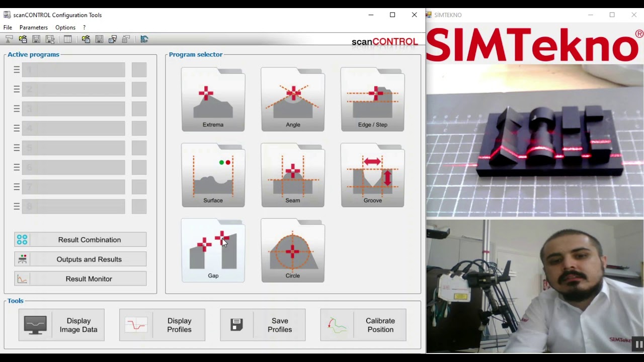Open the Extrema program folder
Image resolution: width=644 pixels, height=362 pixels.
tap(213, 99)
